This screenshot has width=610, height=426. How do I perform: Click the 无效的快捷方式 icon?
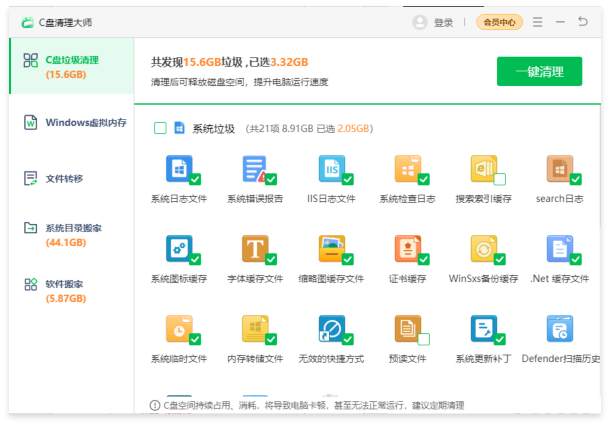[330, 328]
